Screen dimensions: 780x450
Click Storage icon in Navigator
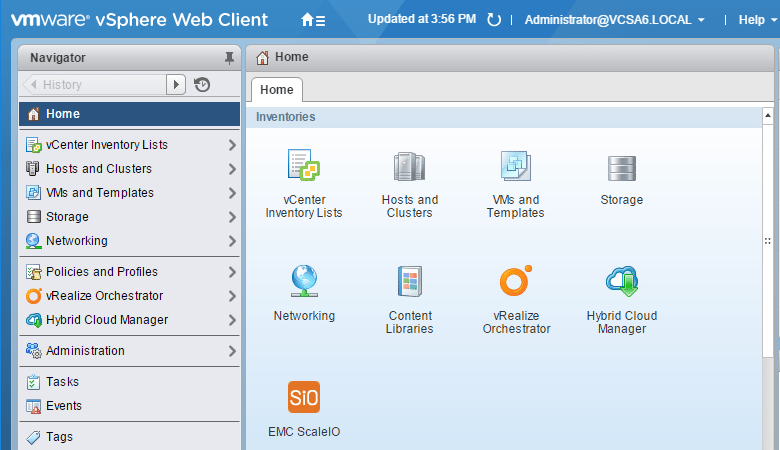(x=33, y=217)
